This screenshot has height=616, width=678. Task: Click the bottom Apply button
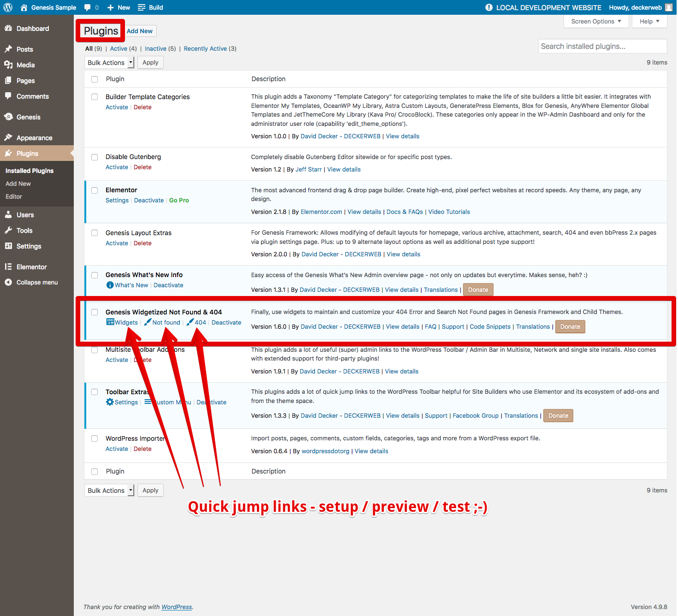(x=150, y=491)
